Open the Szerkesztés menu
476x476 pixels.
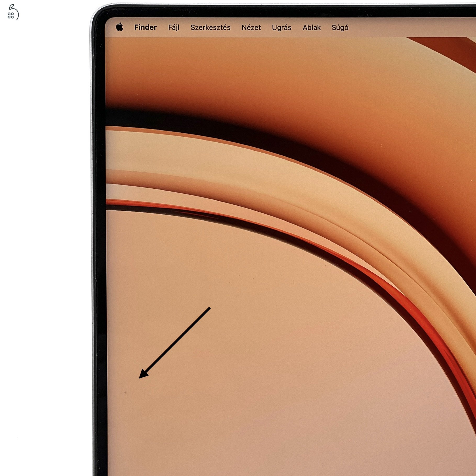[x=210, y=27]
